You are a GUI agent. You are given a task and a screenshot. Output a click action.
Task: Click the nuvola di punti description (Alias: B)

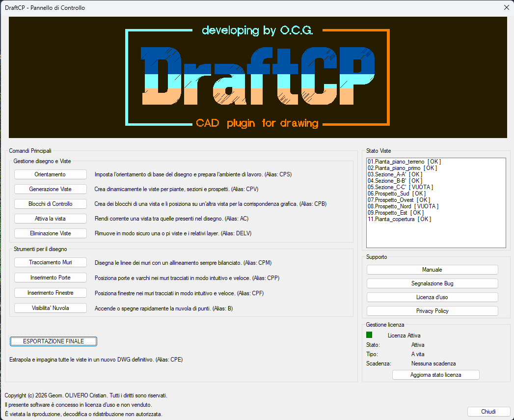[163, 308]
